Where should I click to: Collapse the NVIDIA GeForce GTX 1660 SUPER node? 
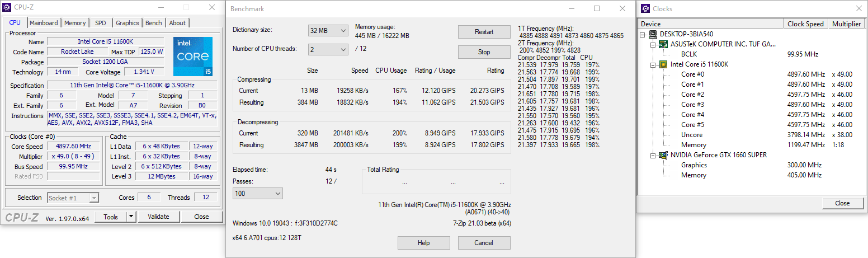(653, 155)
